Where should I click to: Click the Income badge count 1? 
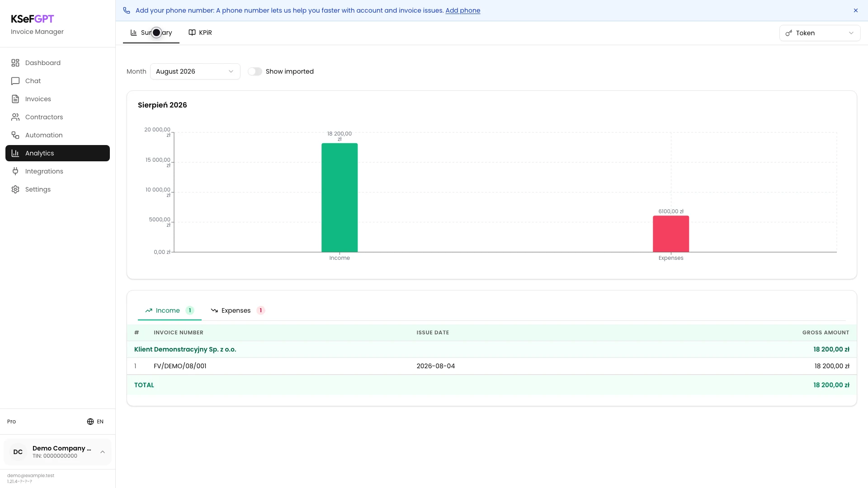[x=190, y=310]
